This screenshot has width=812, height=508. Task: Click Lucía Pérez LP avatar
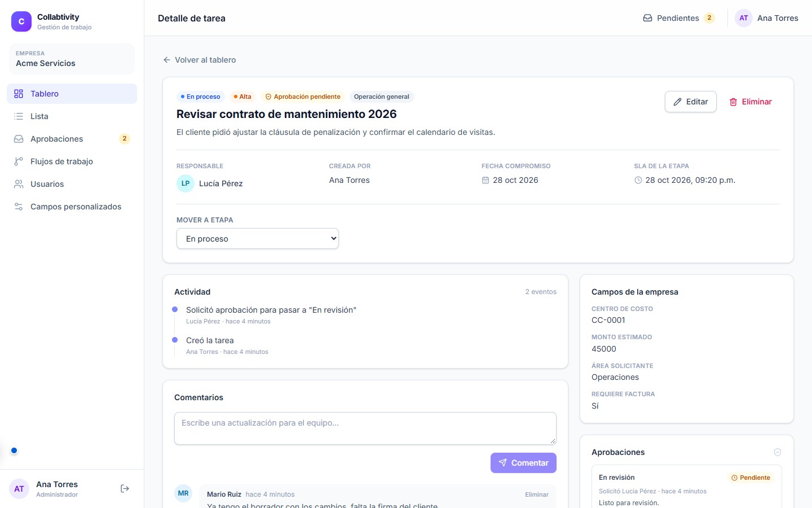click(186, 183)
